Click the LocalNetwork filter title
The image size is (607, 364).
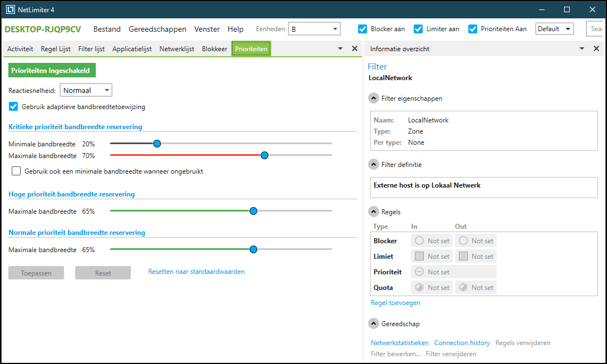point(390,78)
